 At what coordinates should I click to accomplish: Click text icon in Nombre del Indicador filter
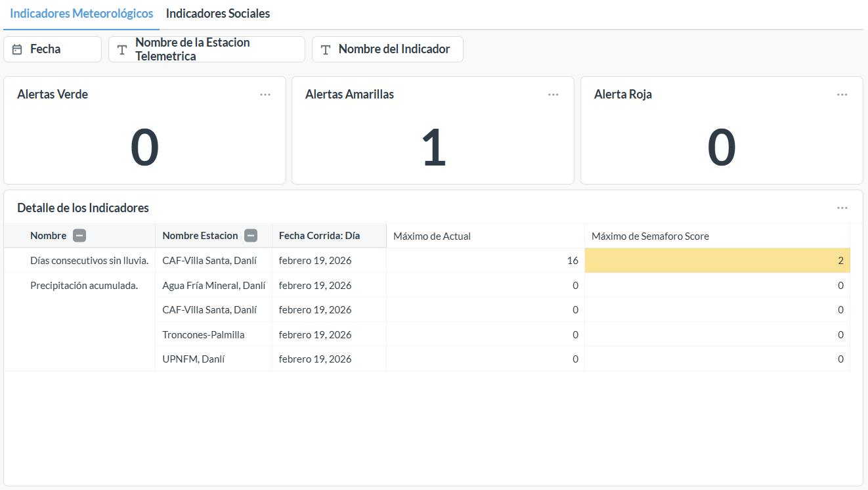point(326,49)
